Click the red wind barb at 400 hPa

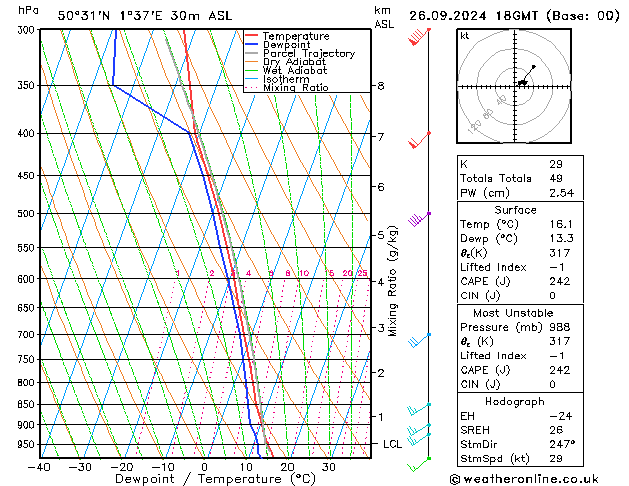[420, 140]
